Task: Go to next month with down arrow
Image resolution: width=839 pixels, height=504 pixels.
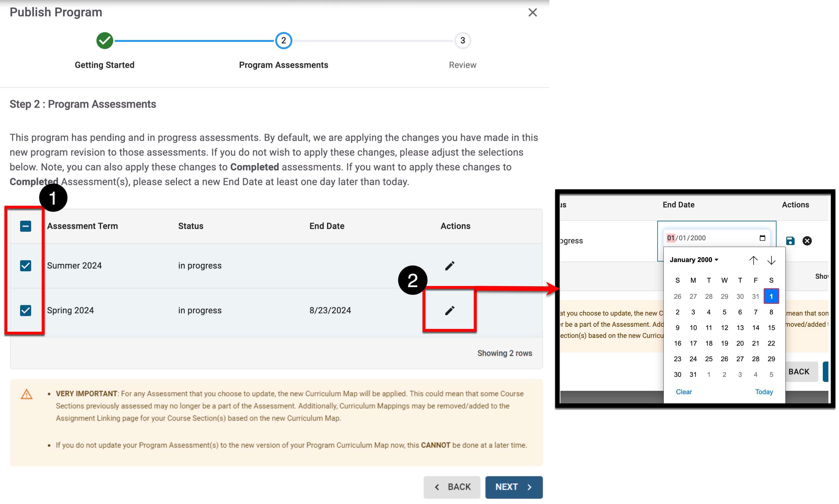Action: (771, 260)
